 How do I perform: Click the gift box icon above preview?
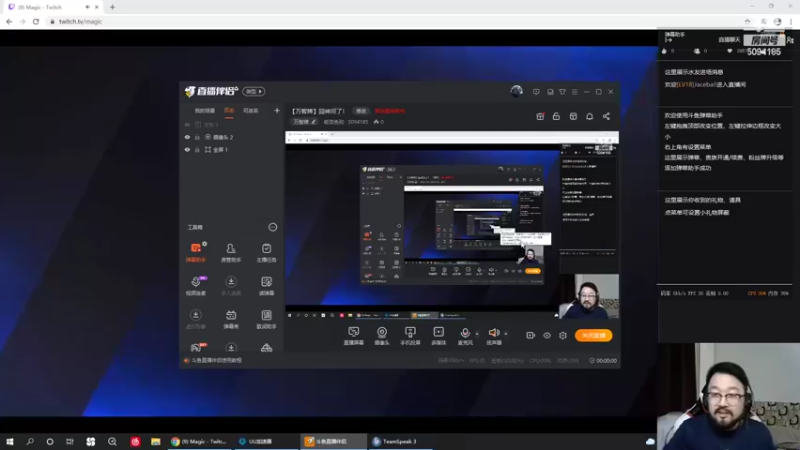540,116
